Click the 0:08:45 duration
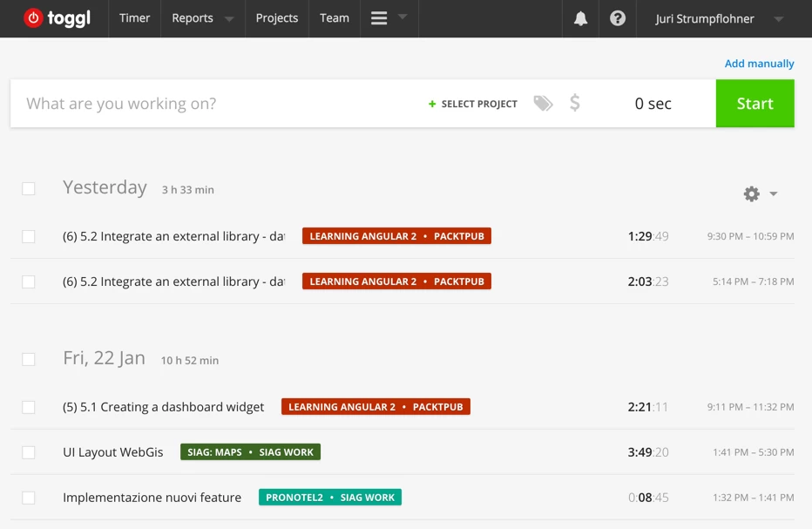812x529 pixels. [x=648, y=498]
